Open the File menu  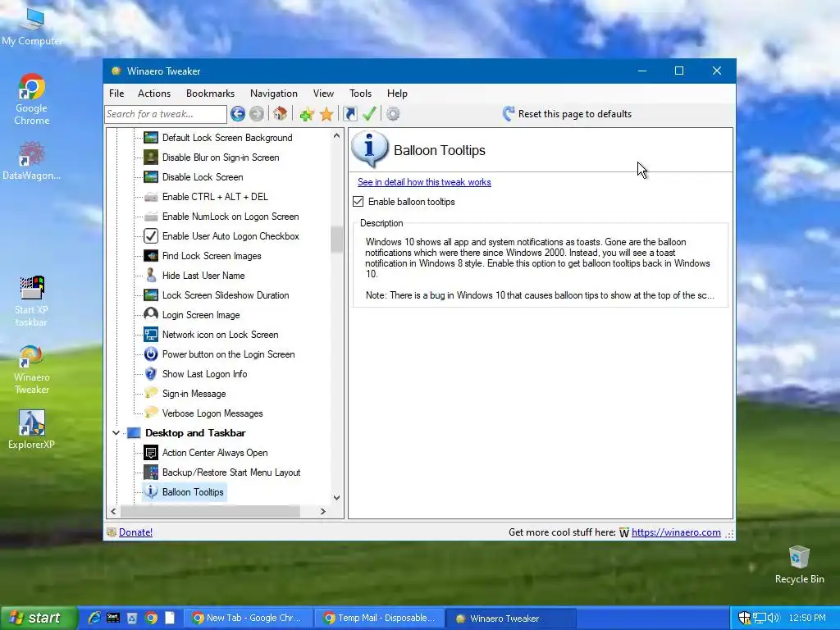116,94
